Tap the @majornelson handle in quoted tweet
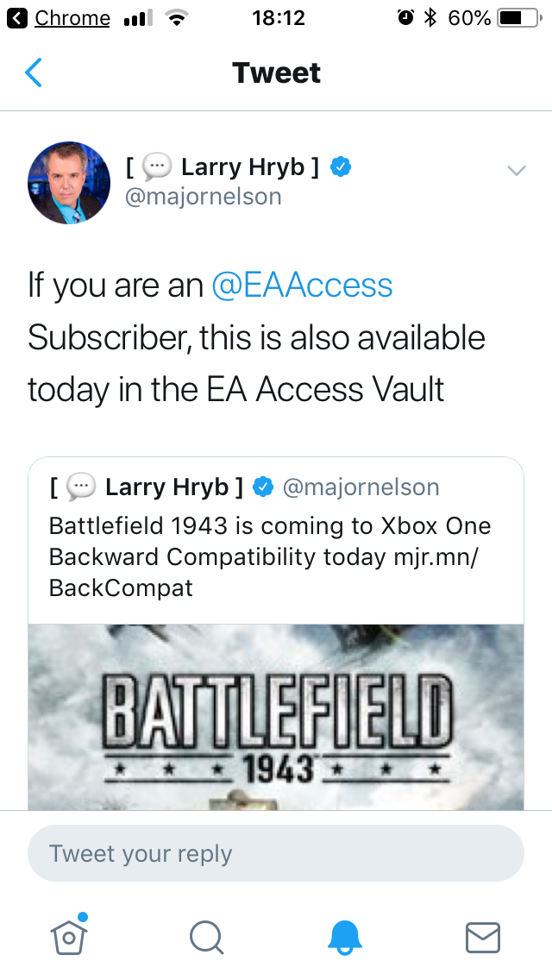552x980 pixels. point(361,487)
